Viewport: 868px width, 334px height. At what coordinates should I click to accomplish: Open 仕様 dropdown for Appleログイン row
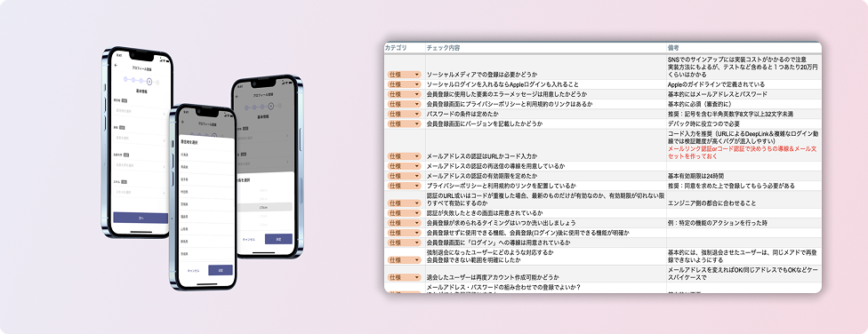(404, 84)
